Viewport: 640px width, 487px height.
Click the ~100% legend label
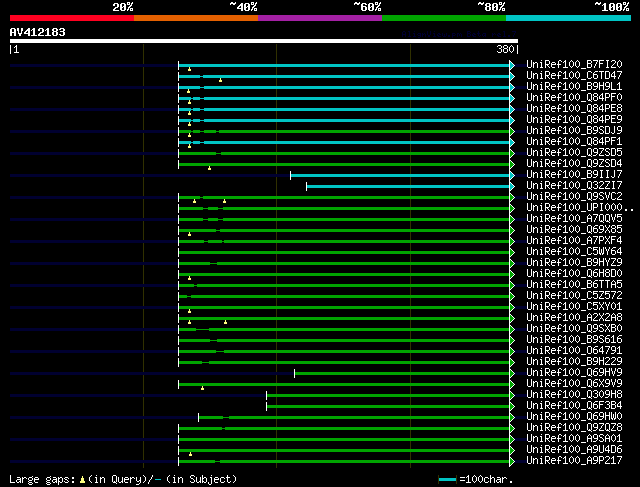coord(612,7)
